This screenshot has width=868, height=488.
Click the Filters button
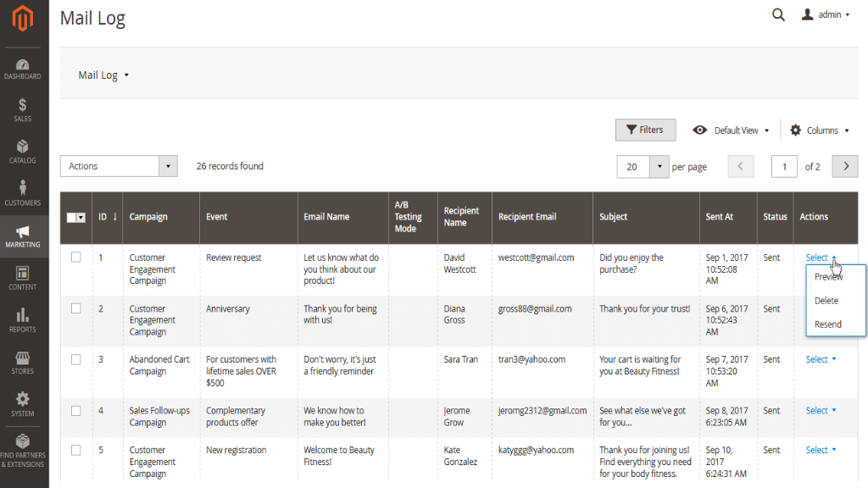[645, 130]
